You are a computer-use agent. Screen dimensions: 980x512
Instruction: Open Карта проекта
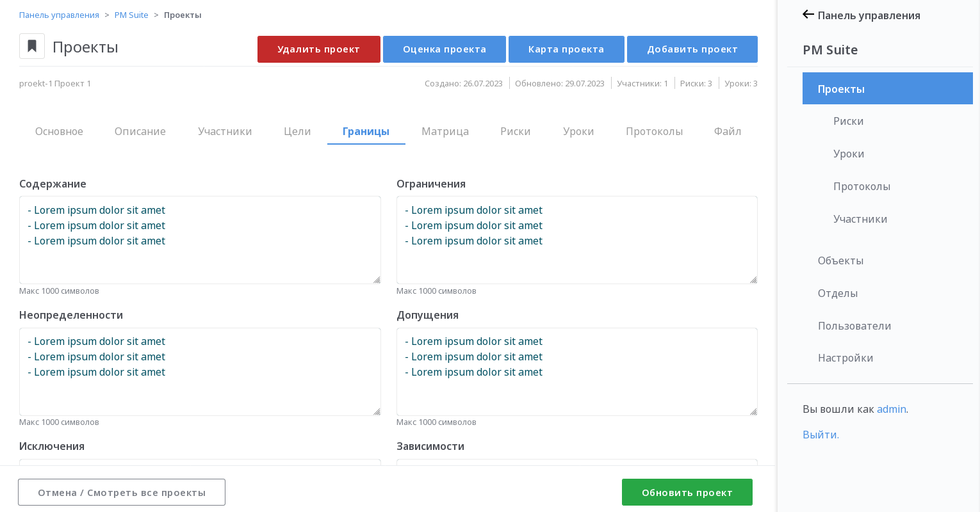pos(566,49)
